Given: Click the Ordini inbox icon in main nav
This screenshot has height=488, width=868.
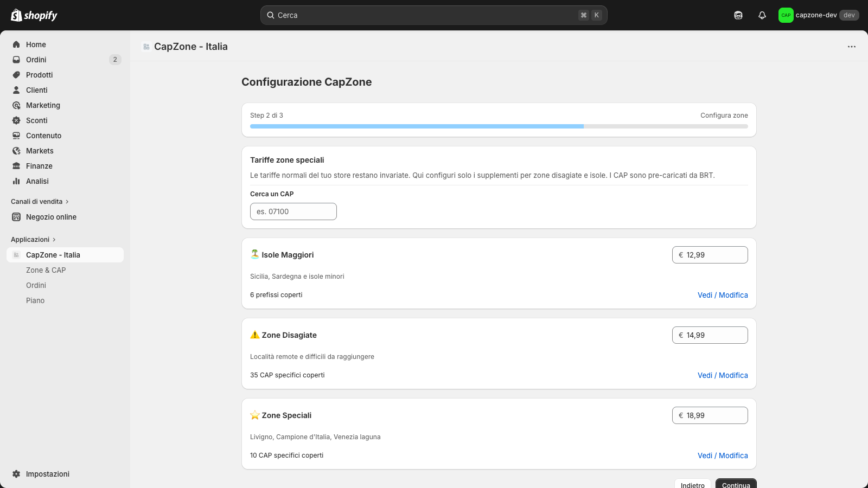Looking at the screenshot, I should (16, 60).
